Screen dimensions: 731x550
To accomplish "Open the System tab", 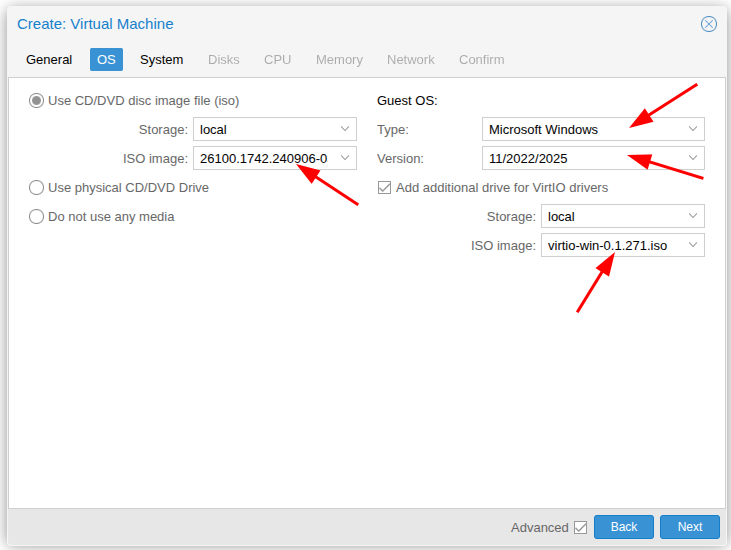I will click(x=162, y=60).
